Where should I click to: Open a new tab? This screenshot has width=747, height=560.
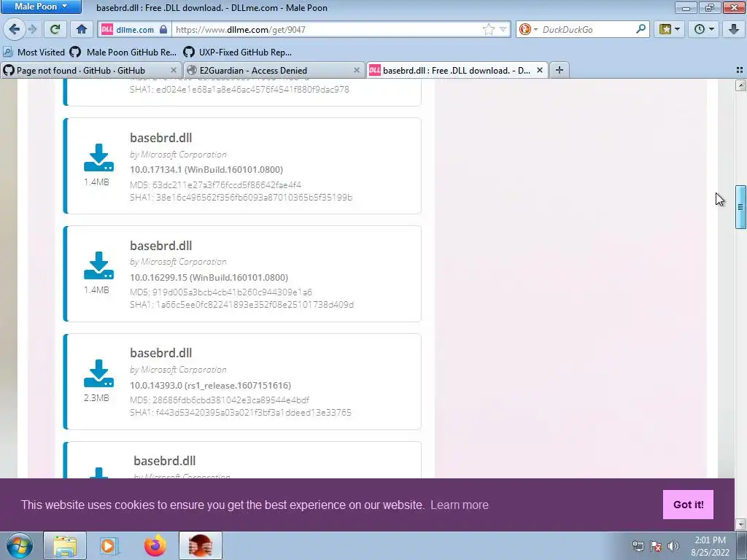pos(560,71)
